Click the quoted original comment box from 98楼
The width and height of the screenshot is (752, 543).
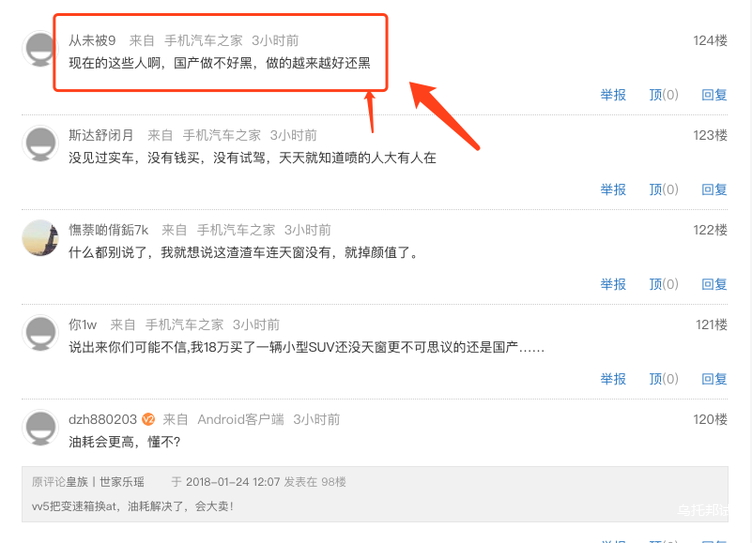click(x=375, y=494)
